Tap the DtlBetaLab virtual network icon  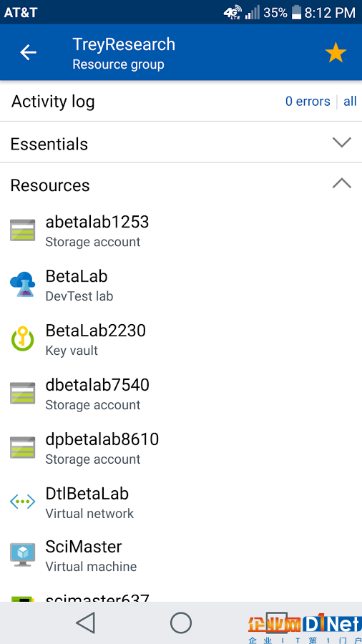[x=23, y=502]
